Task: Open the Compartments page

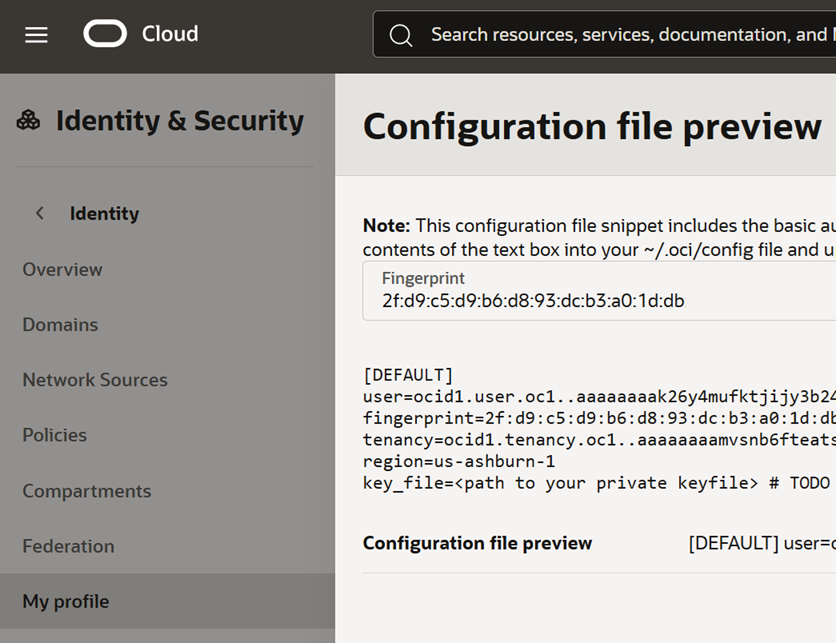Action: (87, 491)
